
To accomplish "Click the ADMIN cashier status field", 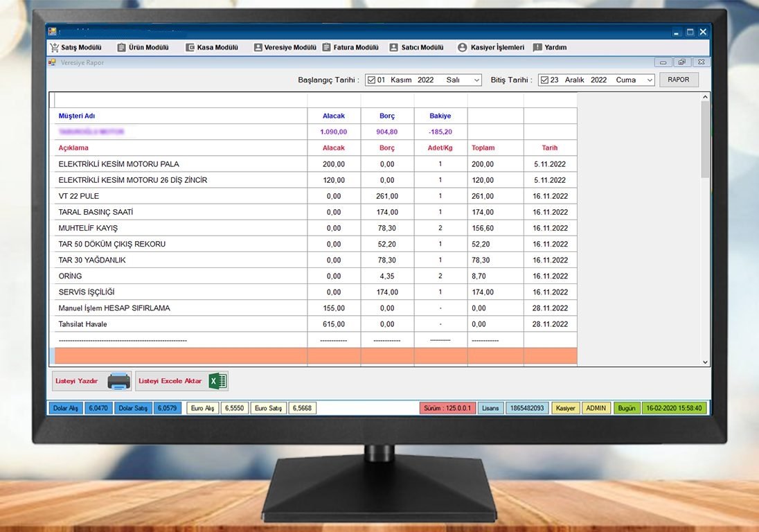I will 596,408.
